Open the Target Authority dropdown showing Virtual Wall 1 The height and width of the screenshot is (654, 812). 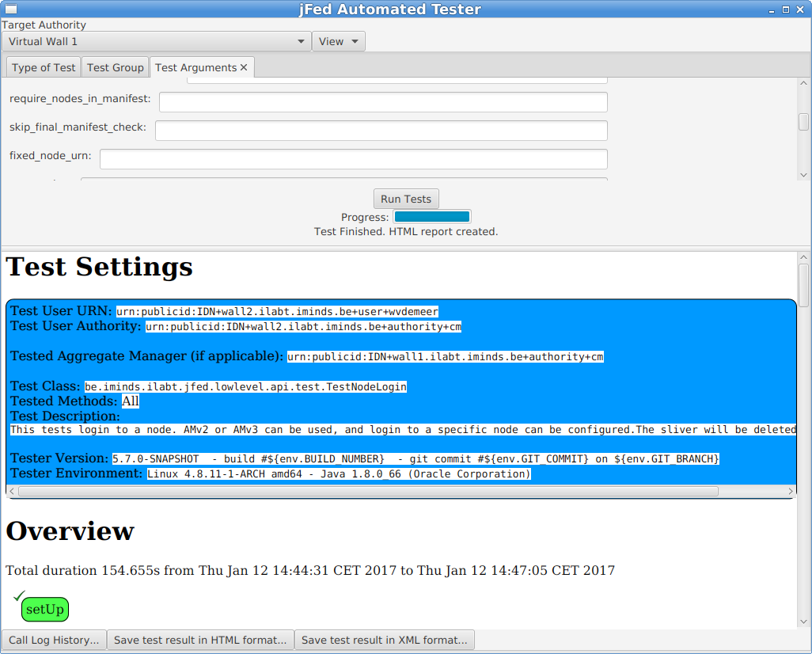pyautogui.click(x=157, y=41)
